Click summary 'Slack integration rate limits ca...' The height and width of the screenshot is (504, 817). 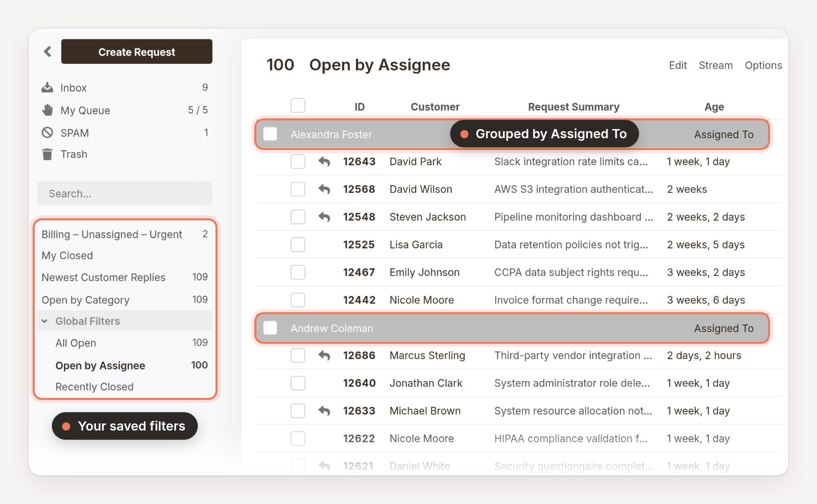coord(571,162)
